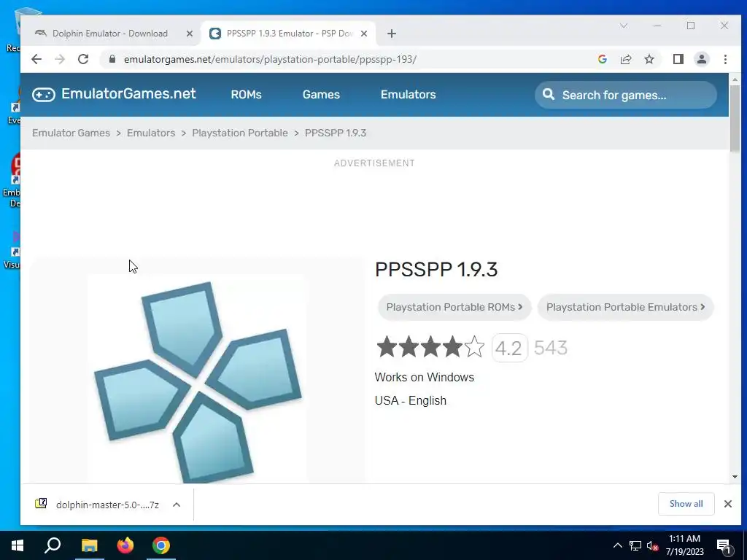Click the 4.2 rating value
Image resolution: width=747 pixels, height=560 pixels.
[x=509, y=348]
